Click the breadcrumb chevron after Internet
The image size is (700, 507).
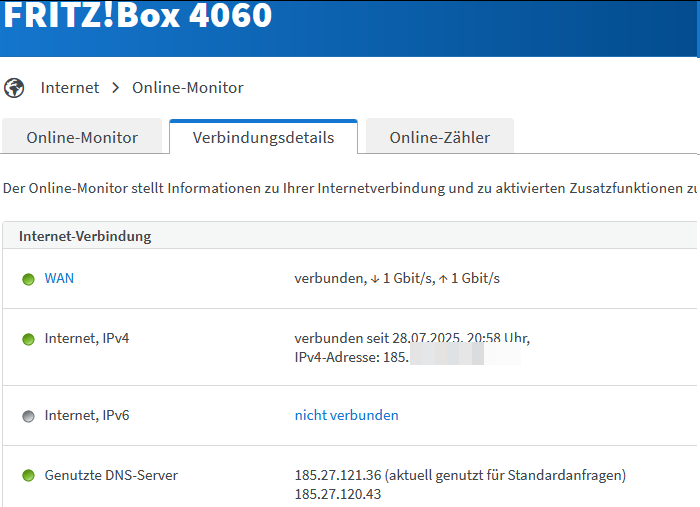pyautogui.click(x=116, y=88)
